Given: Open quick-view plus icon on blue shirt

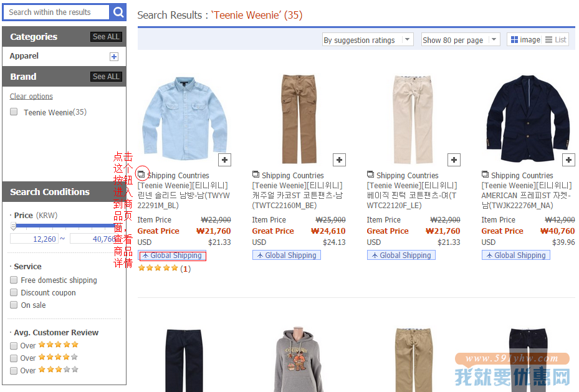Looking at the screenshot, I should click(x=224, y=160).
